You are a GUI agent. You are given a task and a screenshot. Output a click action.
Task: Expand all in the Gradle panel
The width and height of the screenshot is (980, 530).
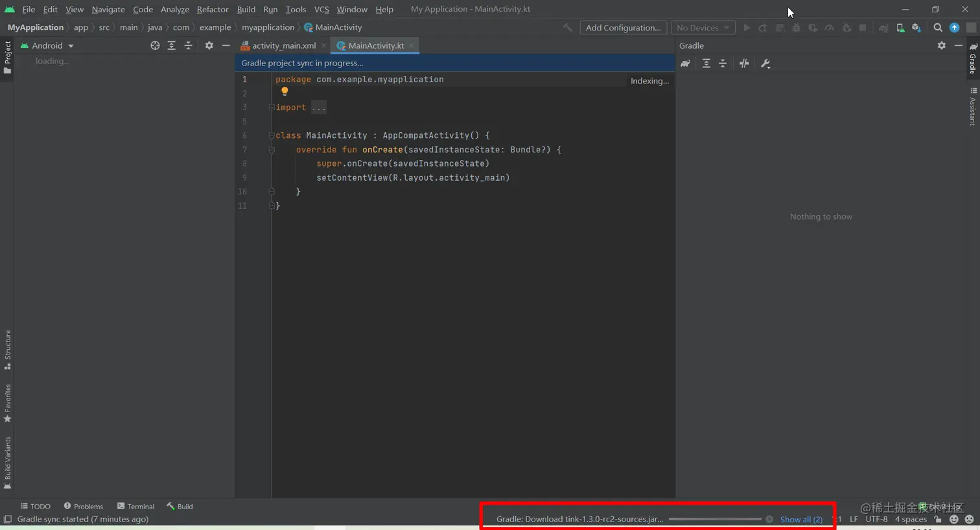tap(706, 63)
